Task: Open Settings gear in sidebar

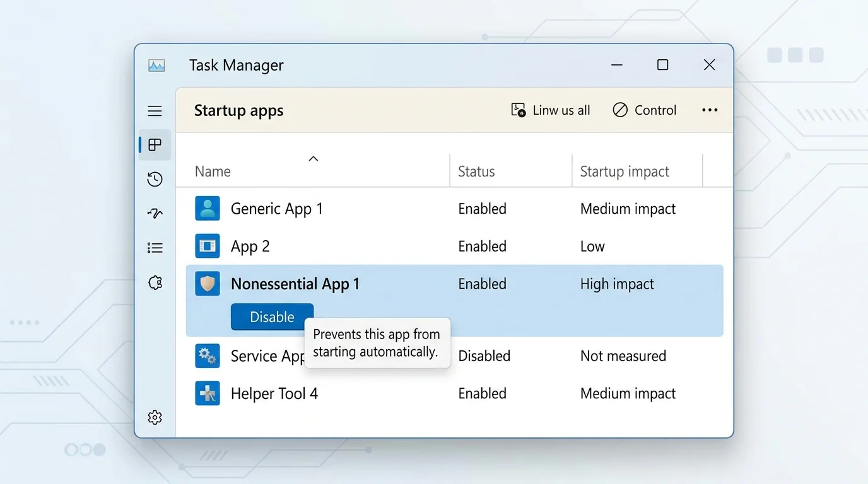Action: click(x=155, y=417)
